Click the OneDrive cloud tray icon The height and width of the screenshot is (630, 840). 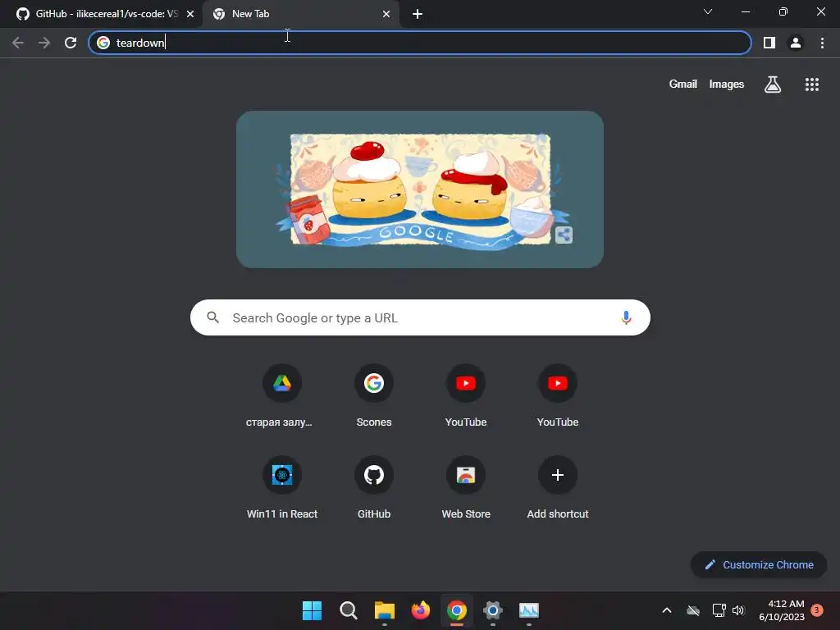click(693, 610)
